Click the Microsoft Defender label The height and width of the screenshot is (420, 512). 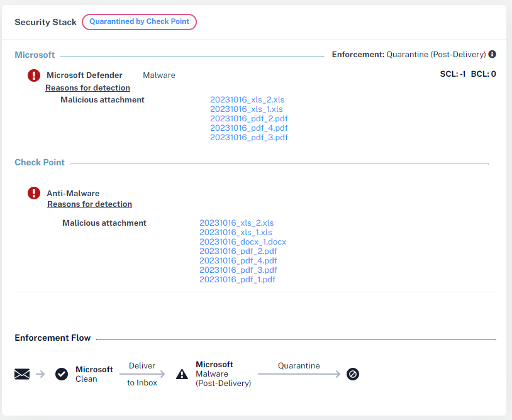pyautogui.click(x=84, y=75)
